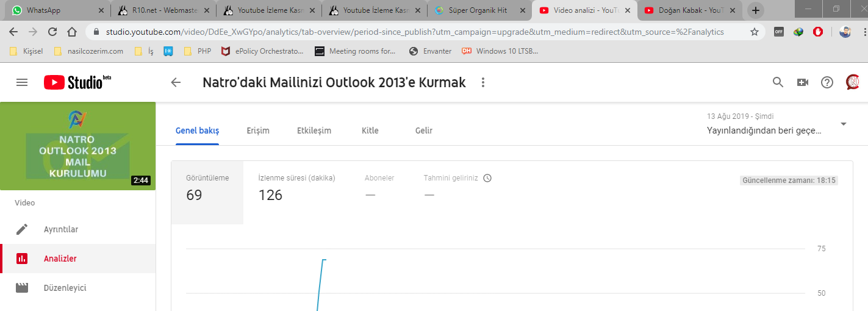The width and height of the screenshot is (868, 311).
Task: Click the red Opera-style extension icon
Action: [x=818, y=32]
